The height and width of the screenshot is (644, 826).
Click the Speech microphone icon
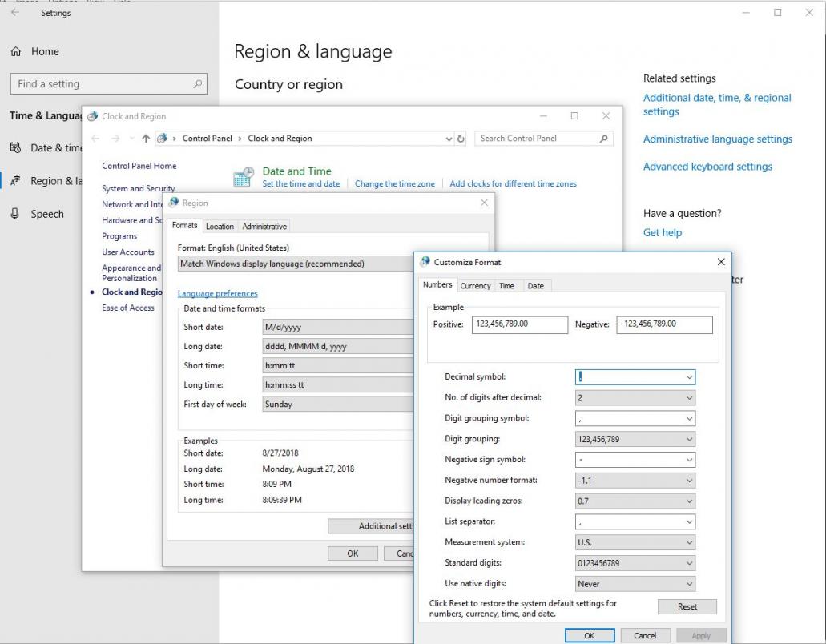click(x=15, y=214)
